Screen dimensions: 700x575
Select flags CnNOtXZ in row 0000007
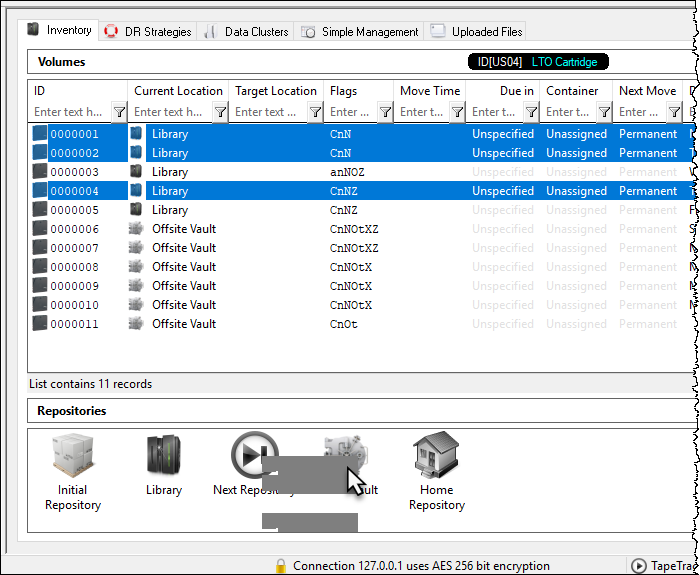354,248
